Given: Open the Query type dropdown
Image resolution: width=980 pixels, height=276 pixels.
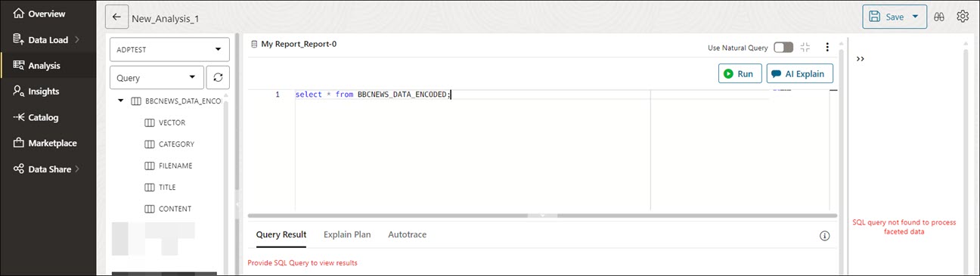Looking at the screenshot, I should pos(157,77).
